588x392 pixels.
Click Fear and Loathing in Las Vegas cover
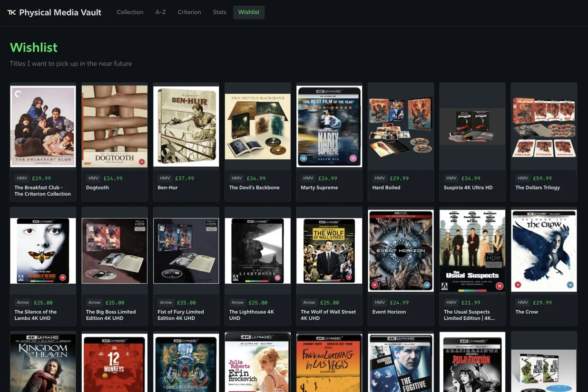pos(329,363)
